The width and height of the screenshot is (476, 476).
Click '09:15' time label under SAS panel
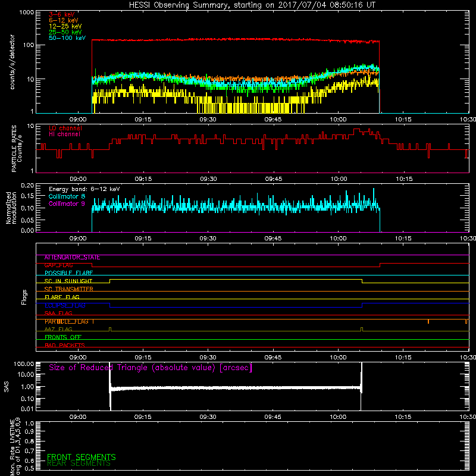tap(143, 417)
